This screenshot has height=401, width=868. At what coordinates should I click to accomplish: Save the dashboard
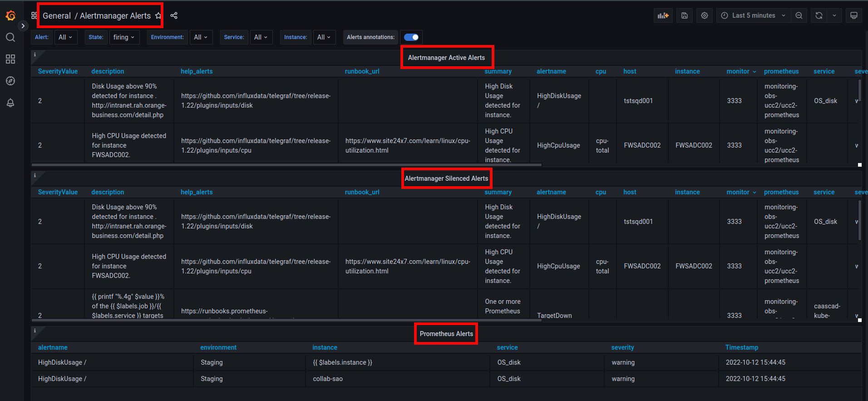pyautogui.click(x=685, y=15)
